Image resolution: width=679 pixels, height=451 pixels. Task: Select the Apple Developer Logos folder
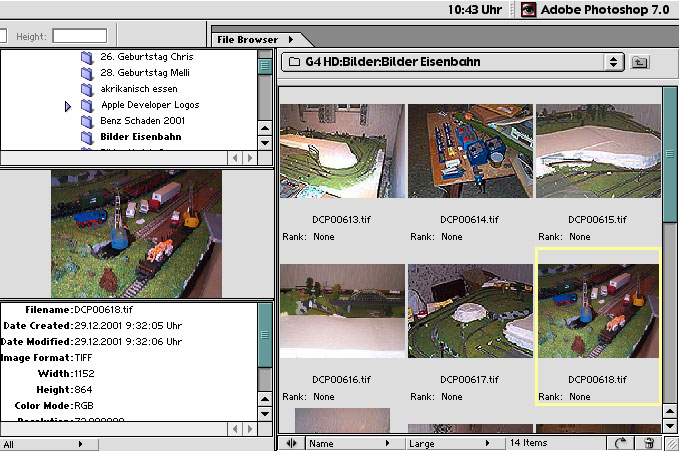point(150,105)
